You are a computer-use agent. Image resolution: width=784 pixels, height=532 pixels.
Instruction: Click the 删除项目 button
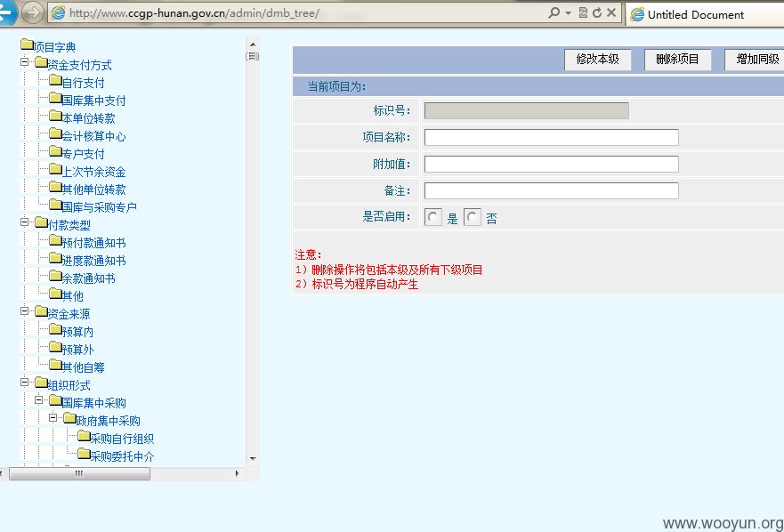677,60
